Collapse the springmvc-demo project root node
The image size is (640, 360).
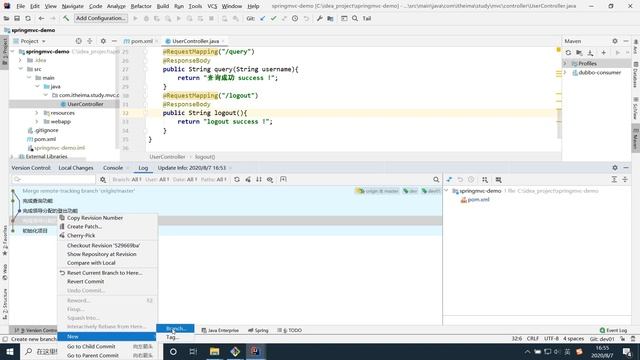point(13,51)
